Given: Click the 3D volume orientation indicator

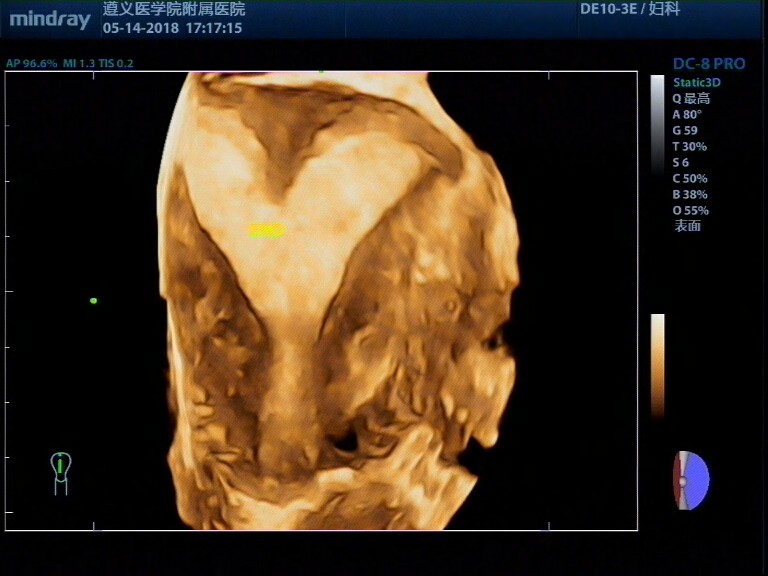Looking at the screenshot, I should [691, 480].
